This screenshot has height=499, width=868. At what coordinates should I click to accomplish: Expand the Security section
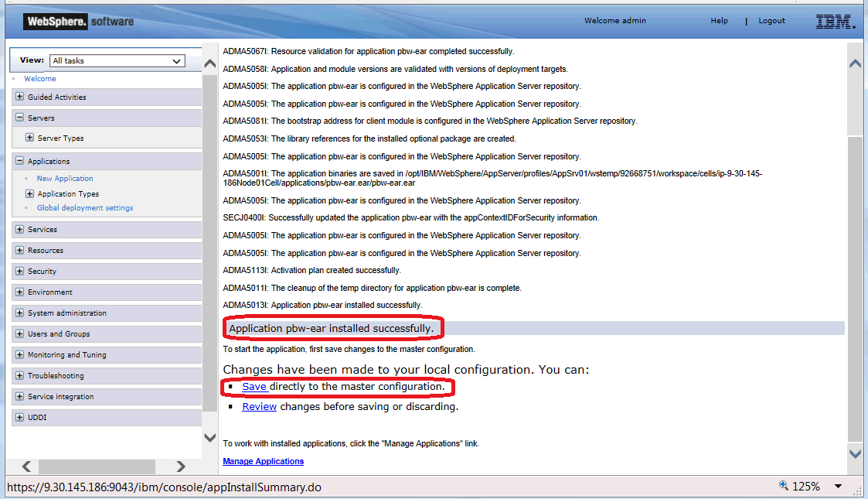pyautogui.click(x=20, y=271)
